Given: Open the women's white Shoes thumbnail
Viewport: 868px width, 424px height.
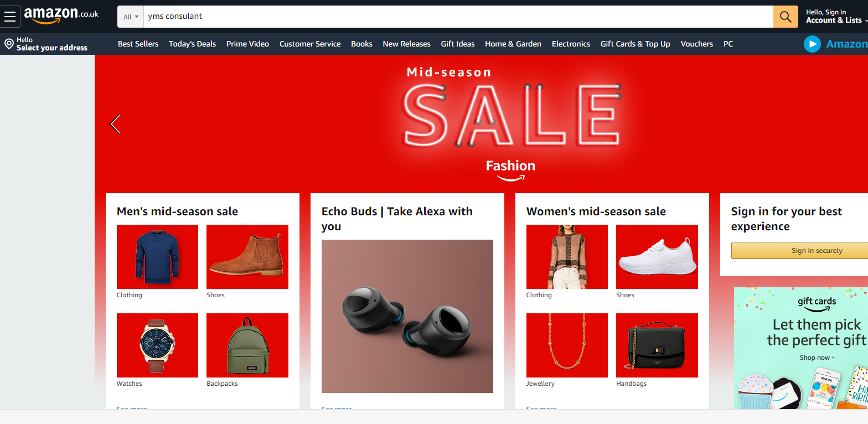Looking at the screenshot, I should (x=657, y=257).
